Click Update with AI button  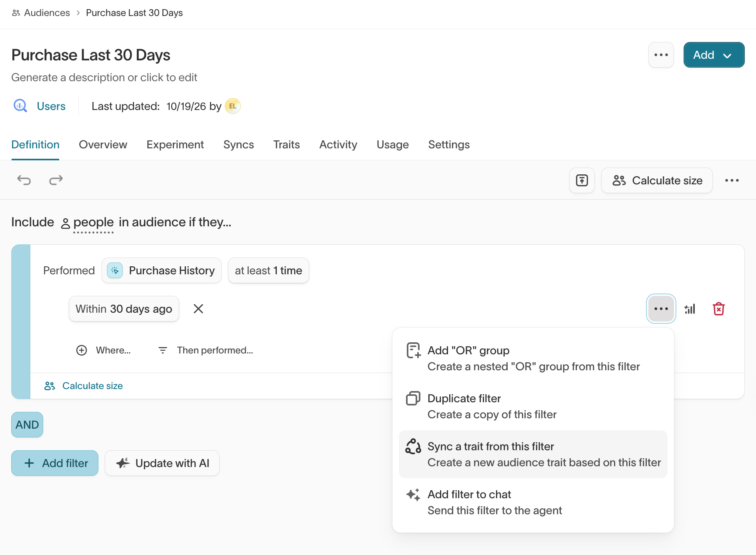(x=162, y=463)
